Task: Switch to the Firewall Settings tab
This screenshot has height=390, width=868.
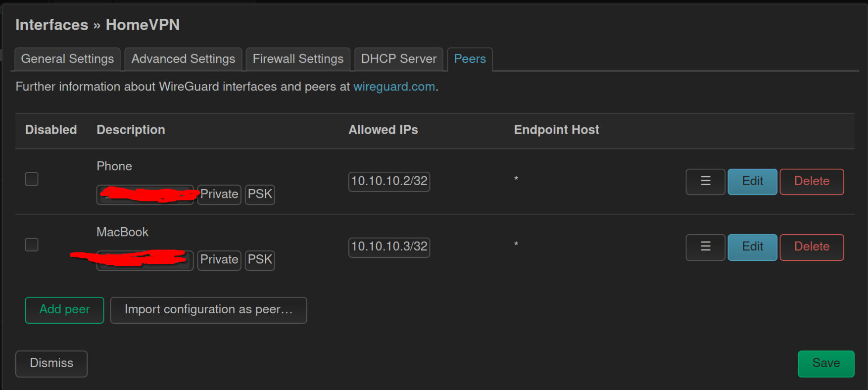Action: 298,59
